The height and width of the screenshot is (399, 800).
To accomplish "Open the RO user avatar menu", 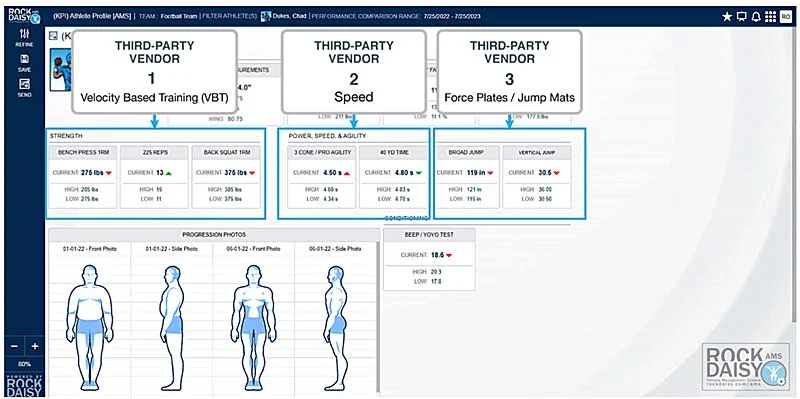I will pyautogui.click(x=785, y=17).
